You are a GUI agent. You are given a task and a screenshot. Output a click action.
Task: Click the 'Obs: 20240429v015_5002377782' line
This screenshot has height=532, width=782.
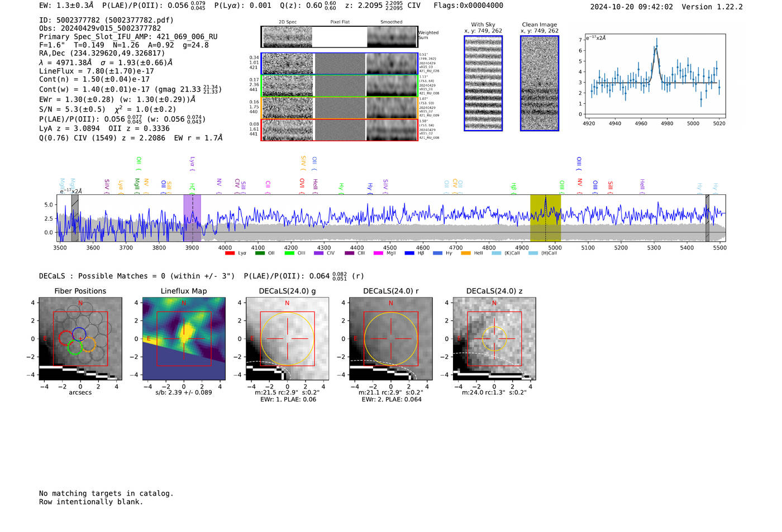[100, 28]
